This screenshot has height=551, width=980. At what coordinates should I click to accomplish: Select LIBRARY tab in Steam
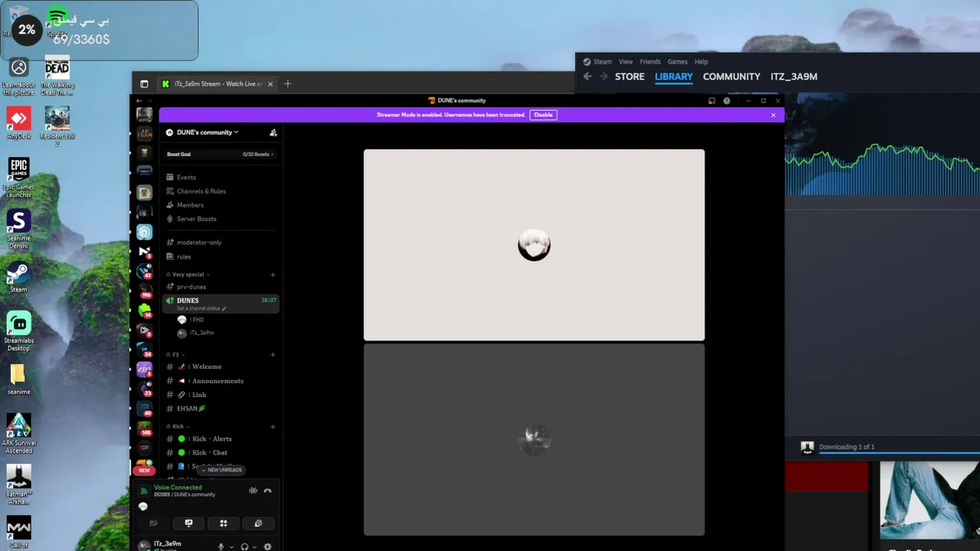[x=674, y=77]
